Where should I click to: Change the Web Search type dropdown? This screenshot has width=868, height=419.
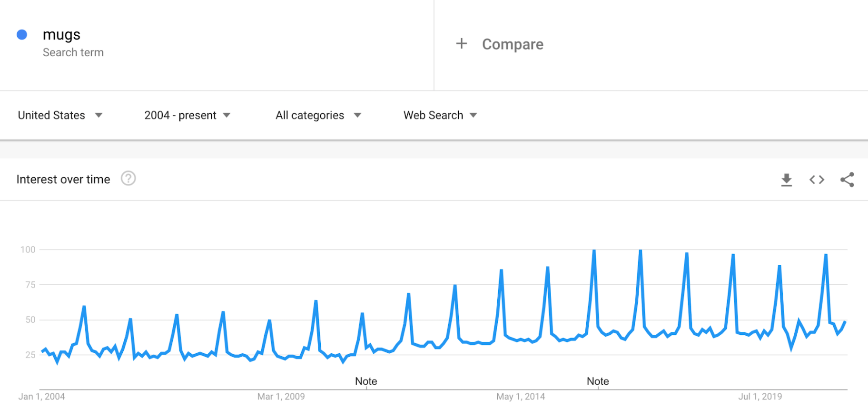pyautogui.click(x=440, y=115)
